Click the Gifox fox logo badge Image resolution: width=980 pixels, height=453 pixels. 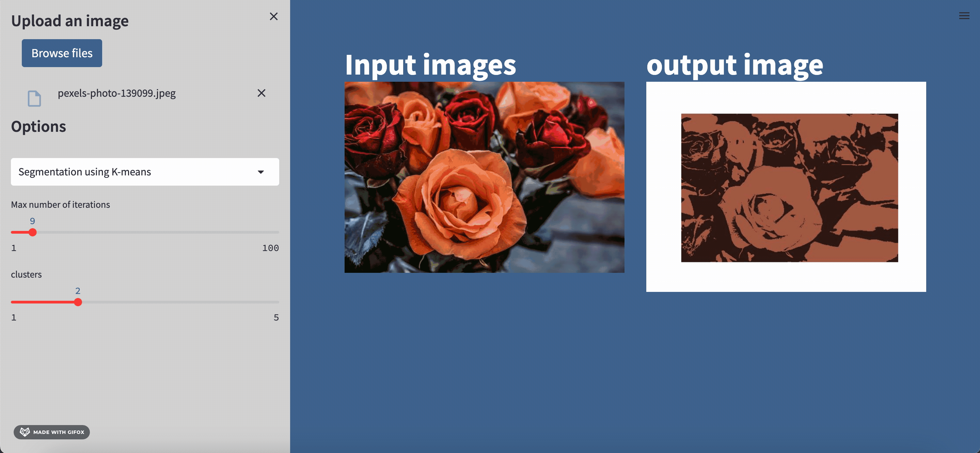25,432
